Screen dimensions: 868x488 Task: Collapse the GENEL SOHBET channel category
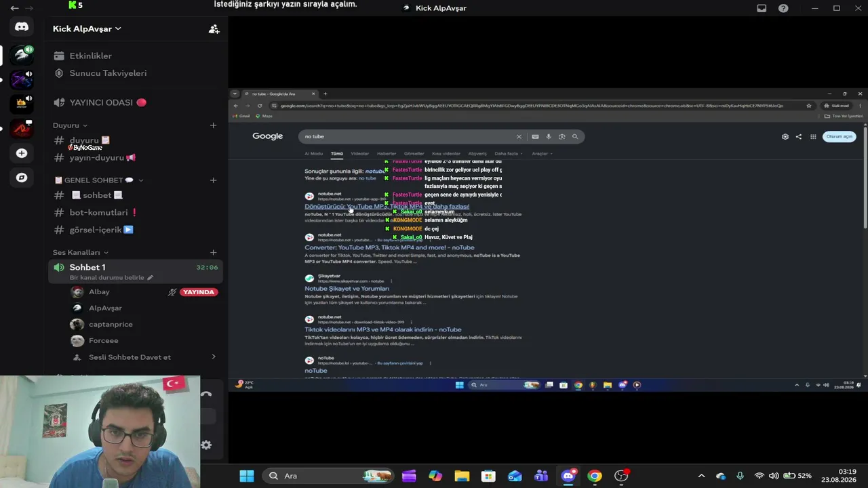pos(99,180)
